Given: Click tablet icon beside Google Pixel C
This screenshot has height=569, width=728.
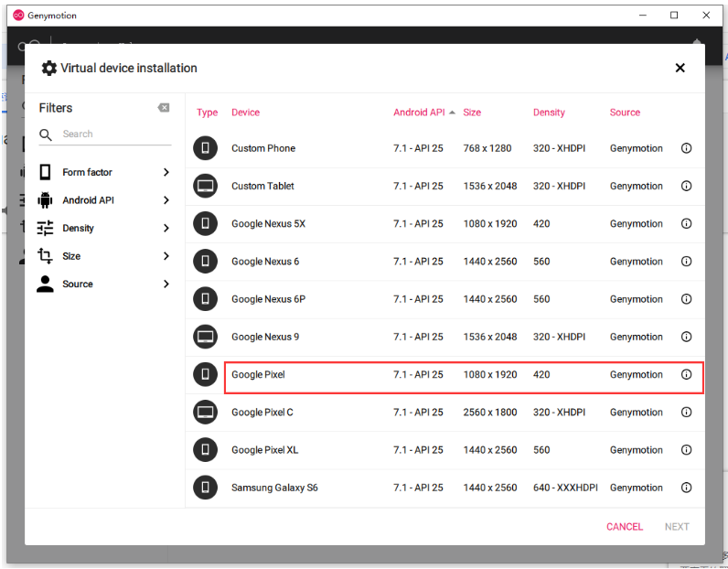Looking at the screenshot, I should click(205, 412).
